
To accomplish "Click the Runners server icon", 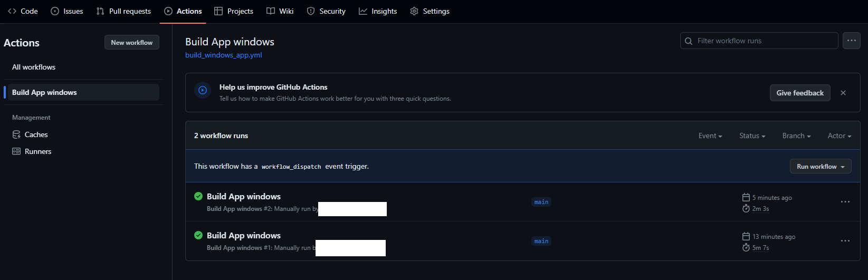I will pyautogui.click(x=16, y=151).
